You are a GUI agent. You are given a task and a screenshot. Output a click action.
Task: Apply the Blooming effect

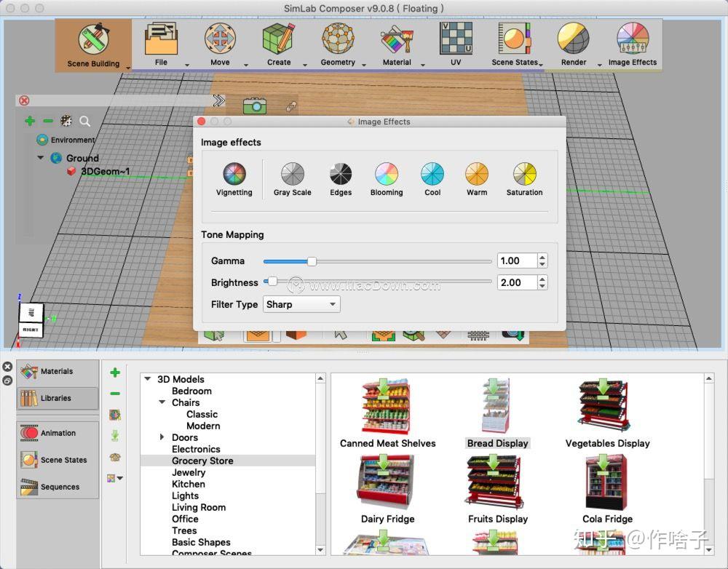click(387, 179)
